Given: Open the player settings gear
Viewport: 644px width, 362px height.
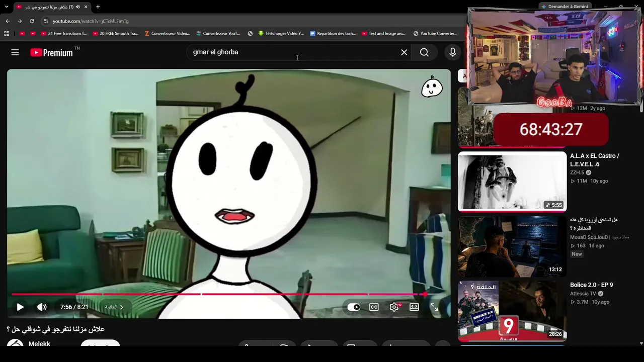Looking at the screenshot, I should coord(394,307).
